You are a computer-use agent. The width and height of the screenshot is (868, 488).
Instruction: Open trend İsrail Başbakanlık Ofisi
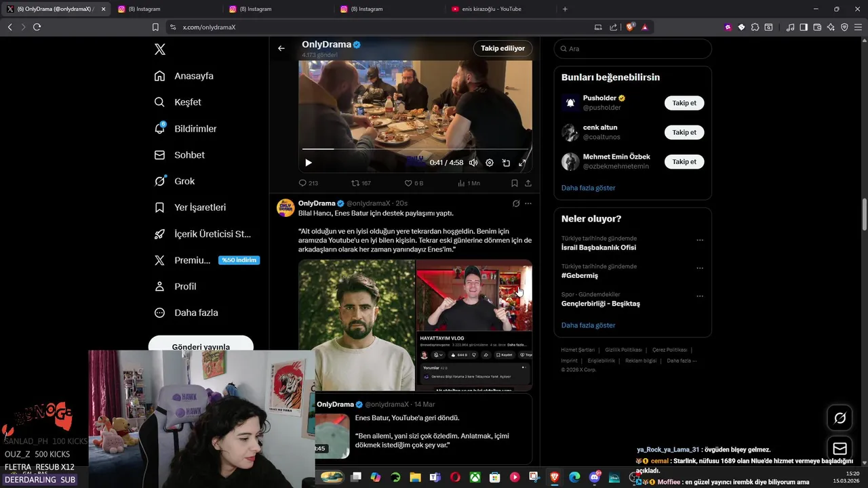pos(599,247)
